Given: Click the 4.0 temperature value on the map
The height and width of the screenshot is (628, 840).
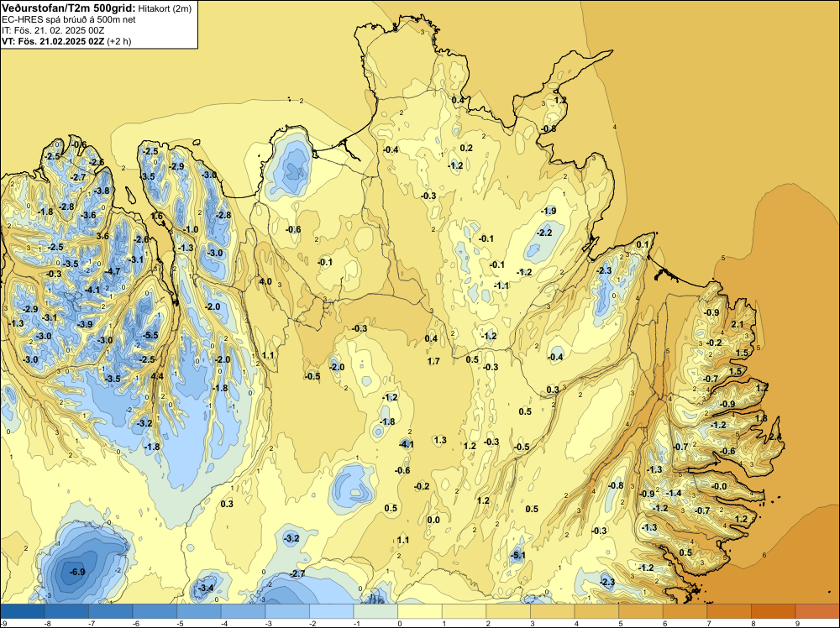Looking at the screenshot, I should coord(265,281).
